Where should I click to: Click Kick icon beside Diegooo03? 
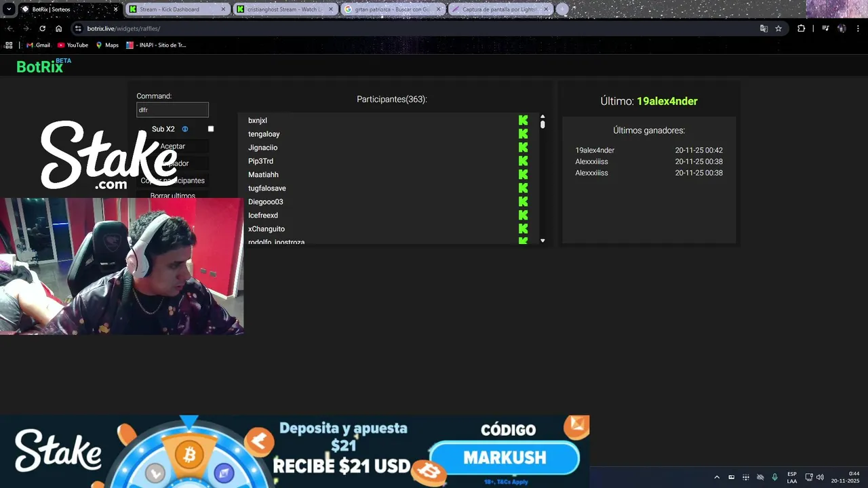tap(523, 201)
